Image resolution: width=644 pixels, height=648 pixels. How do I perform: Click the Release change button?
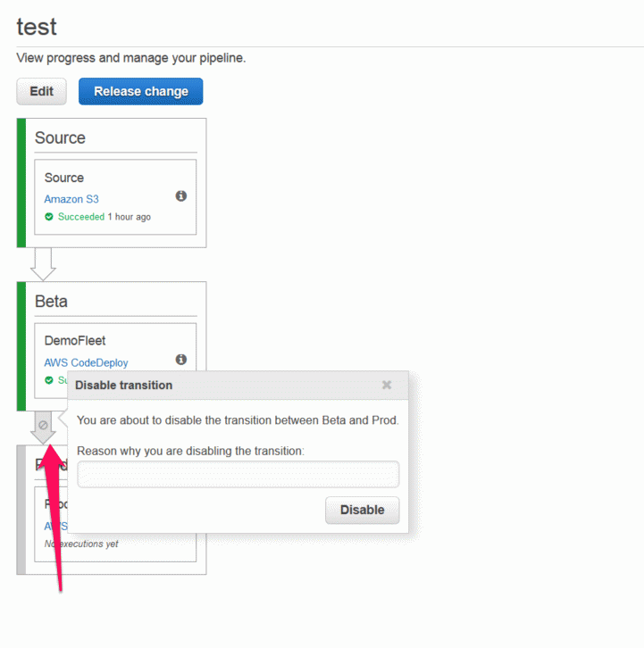140,91
